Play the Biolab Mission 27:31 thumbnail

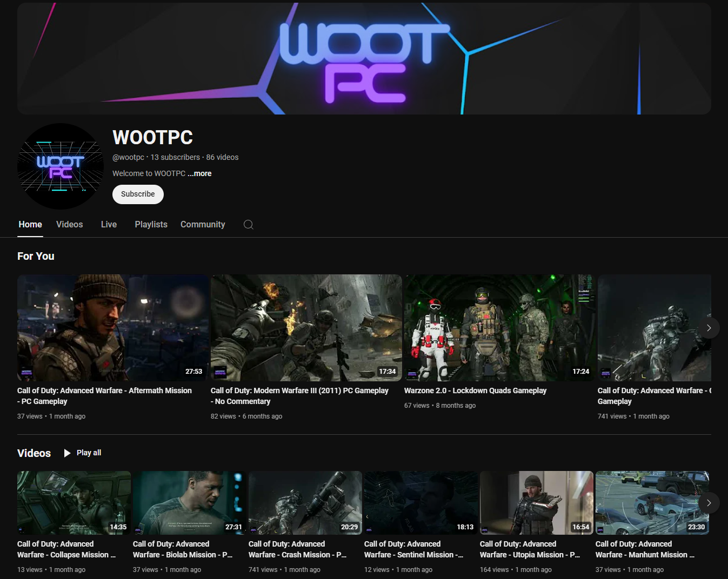(190, 503)
